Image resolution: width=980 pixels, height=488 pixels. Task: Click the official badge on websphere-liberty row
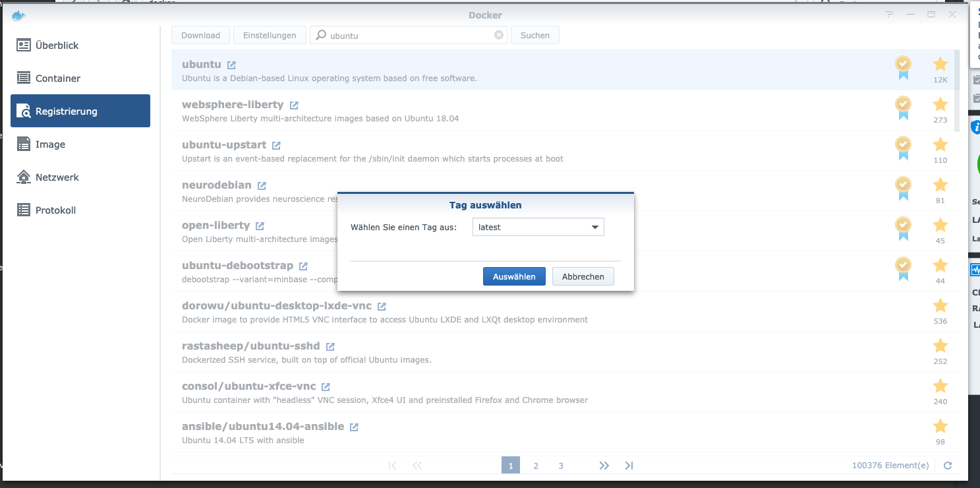pyautogui.click(x=903, y=107)
